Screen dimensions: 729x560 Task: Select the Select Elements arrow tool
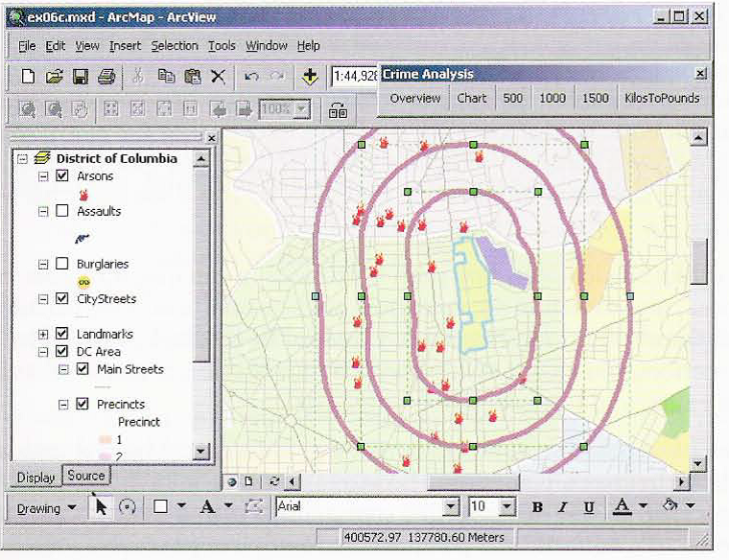pyautogui.click(x=101, y=506)
